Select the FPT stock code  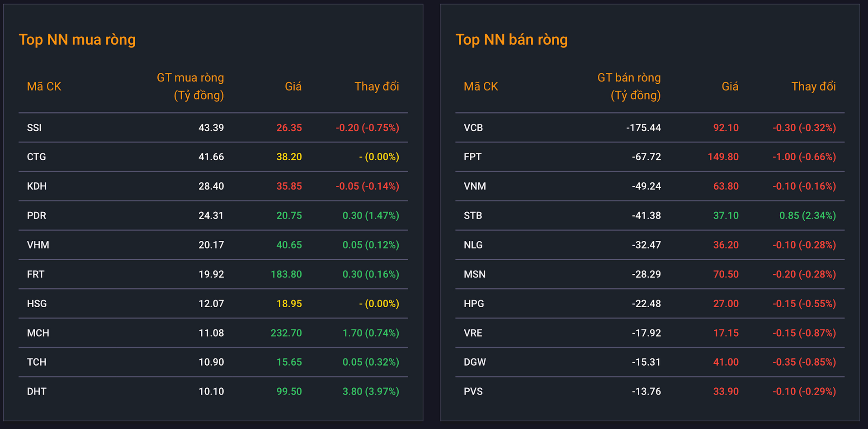(472, 157)
